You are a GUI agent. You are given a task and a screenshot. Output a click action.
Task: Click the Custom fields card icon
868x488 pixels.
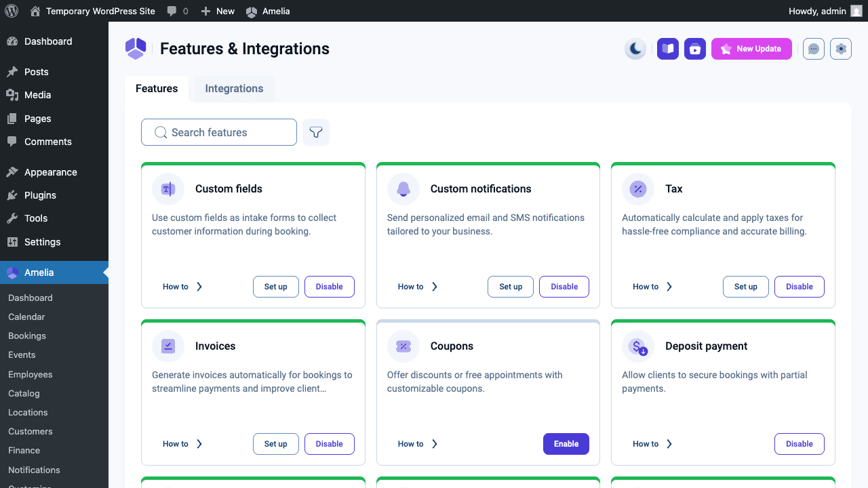[x=168, y=189]
